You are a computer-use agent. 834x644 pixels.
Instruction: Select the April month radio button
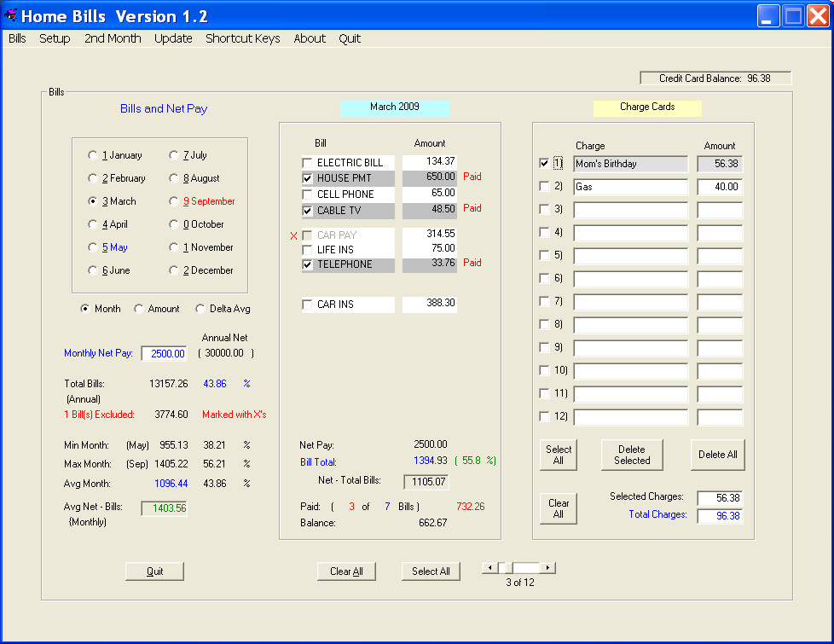click(93, 225)
